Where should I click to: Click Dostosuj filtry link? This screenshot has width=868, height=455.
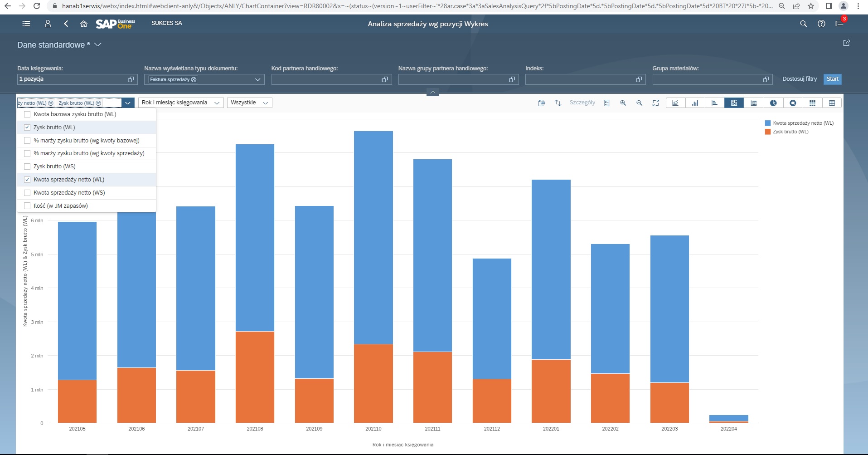tap(799, 79)
